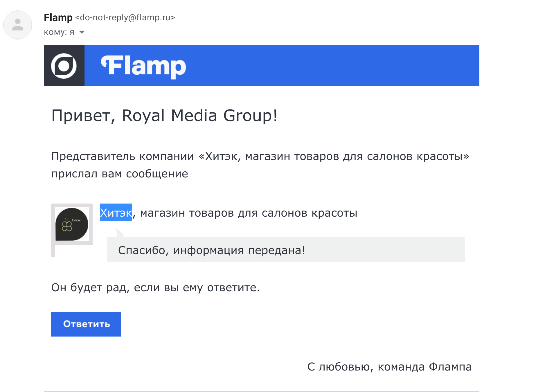Click the do-not-reply@flamp.ru email address
The image size is (536, 392).
click(125, 17)
